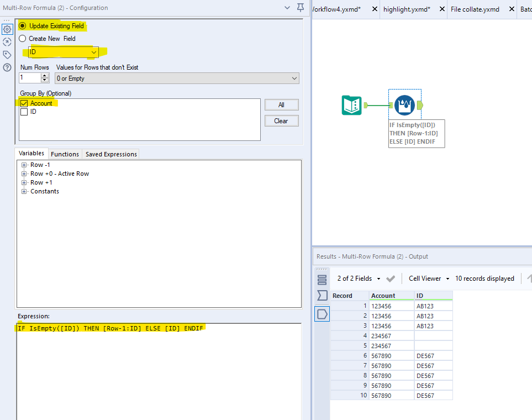Uncheck the Account checkbox under Group By
The width and height of the screenshot is (532, 420).
pyautogui.click(x=23, y=103)
